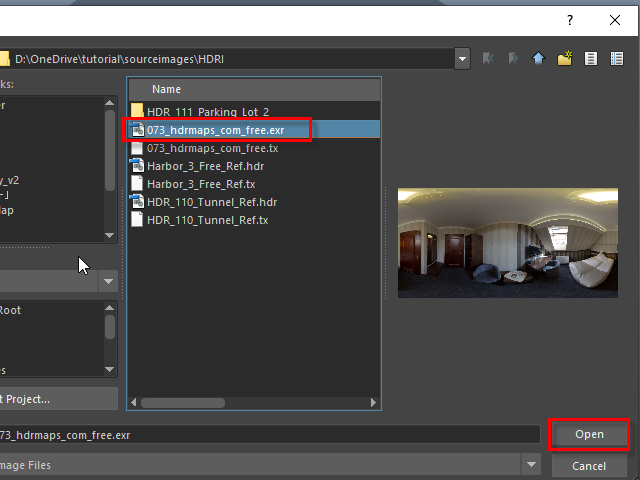Expand the folder path dropdown
Screen dimensions: 640x480
point(462,59)
